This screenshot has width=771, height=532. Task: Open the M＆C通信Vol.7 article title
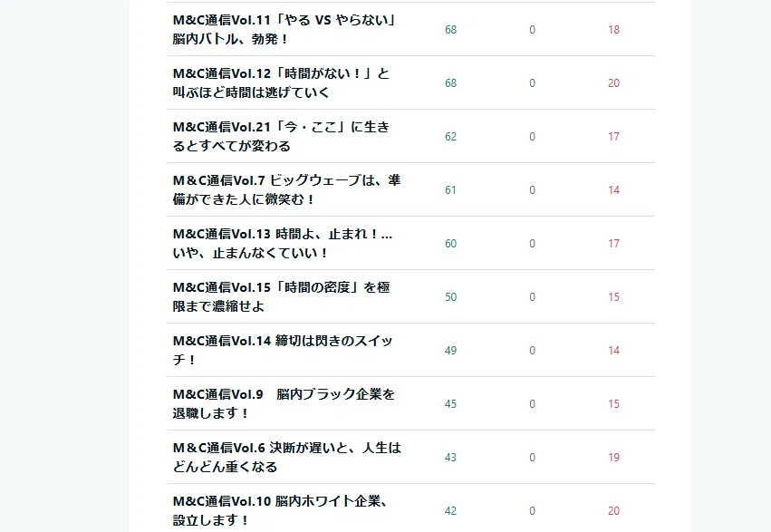tap(286, 190)
